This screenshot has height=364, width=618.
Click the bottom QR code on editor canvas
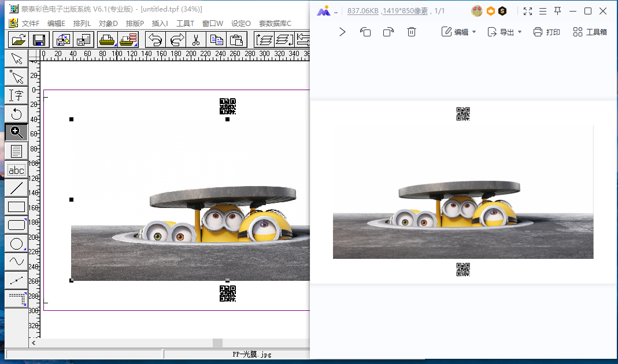tap(228, 294)
